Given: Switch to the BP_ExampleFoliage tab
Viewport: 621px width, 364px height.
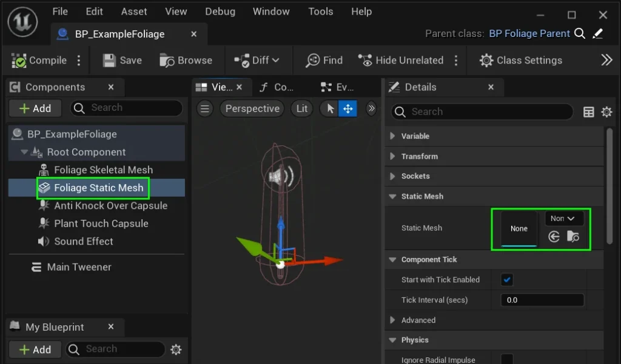Looking at the screenshot, I should pyautogui.click(x=119, y=34).
